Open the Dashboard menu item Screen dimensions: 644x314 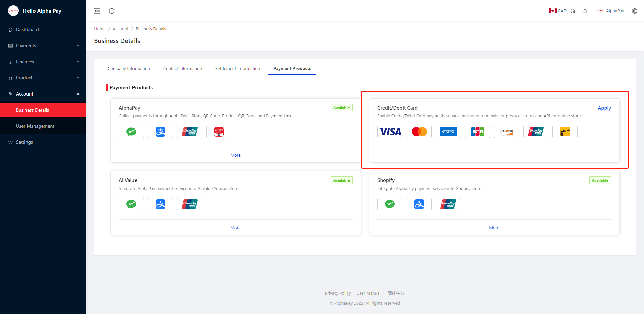pos(43,29)
